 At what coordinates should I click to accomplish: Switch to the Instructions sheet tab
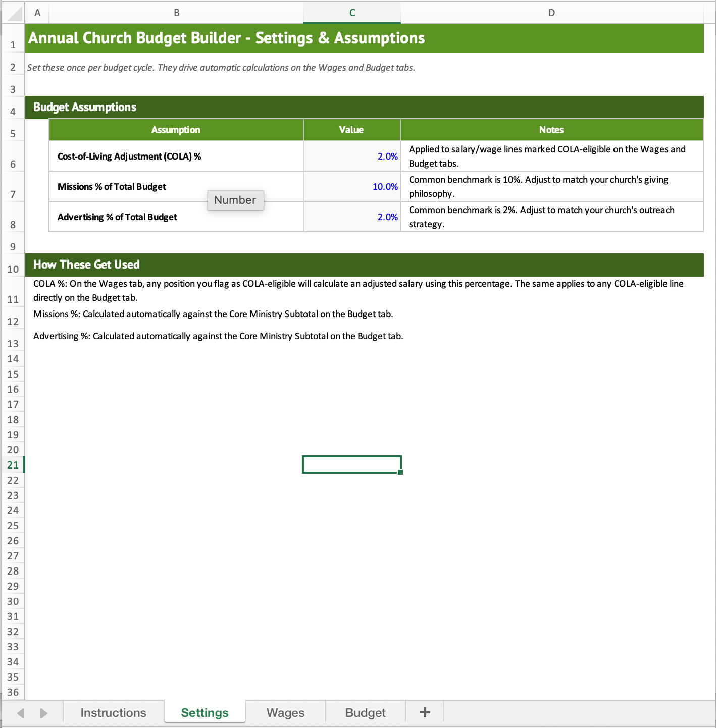113,712
